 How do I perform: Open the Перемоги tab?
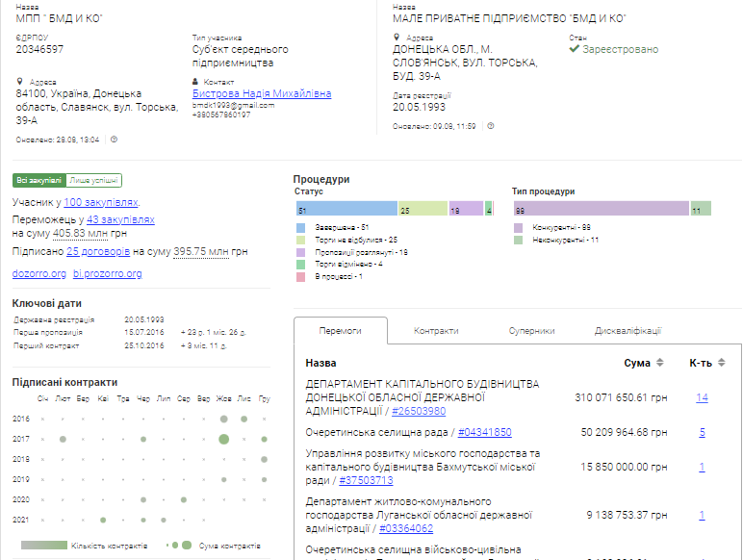pos(341,331)
